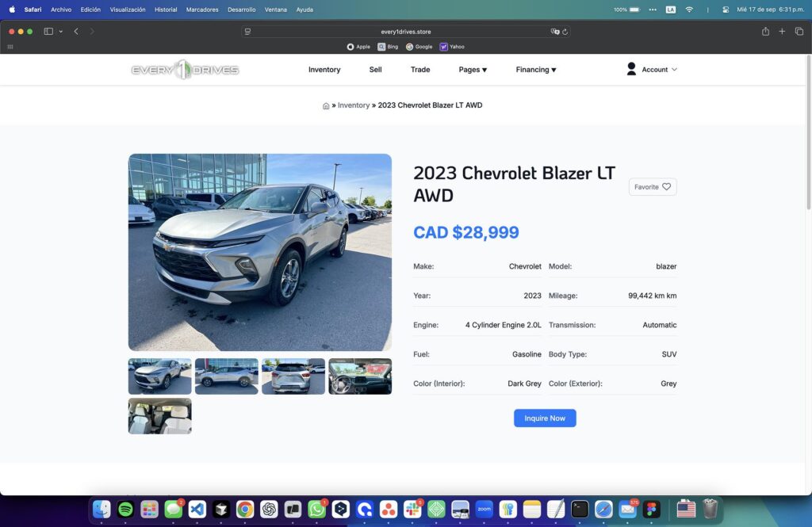Click the home icon in breadcrumb
The image size is (812, 527).
point(326,105)
